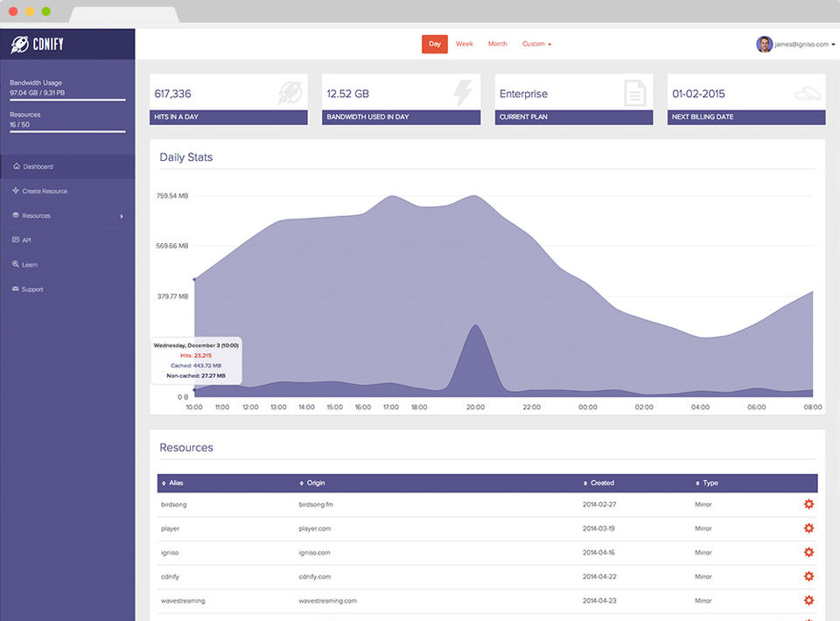840x621 pixels.
Task: Click the Support envelope icon
Action: 16,289
